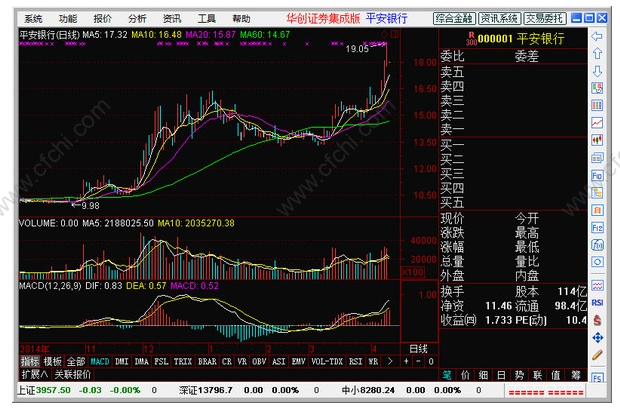The height and width of the screenshot is (411, 620).
Task: Open the 报价 menu
Action: [x=102, y=19]
